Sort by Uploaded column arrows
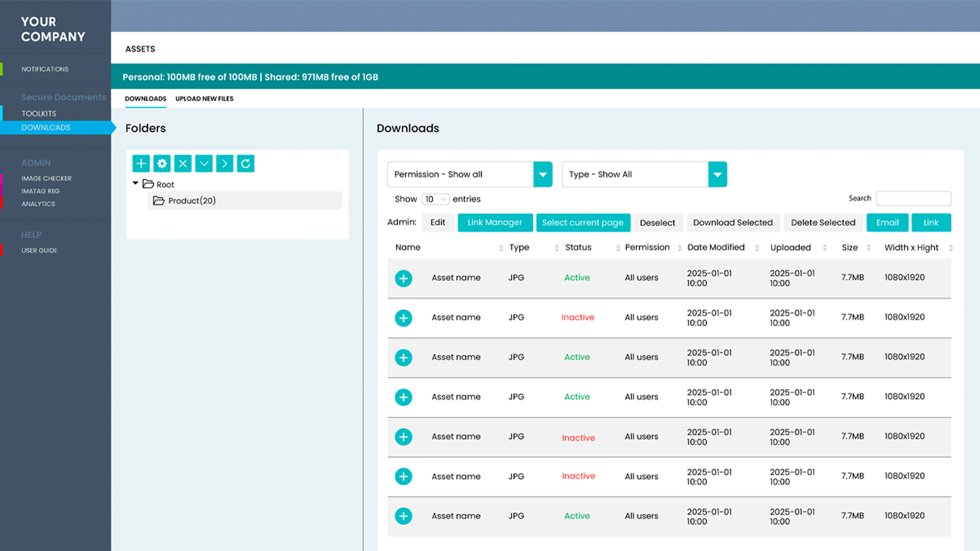This screenshot has height=551, width=980. pos(824,248)
